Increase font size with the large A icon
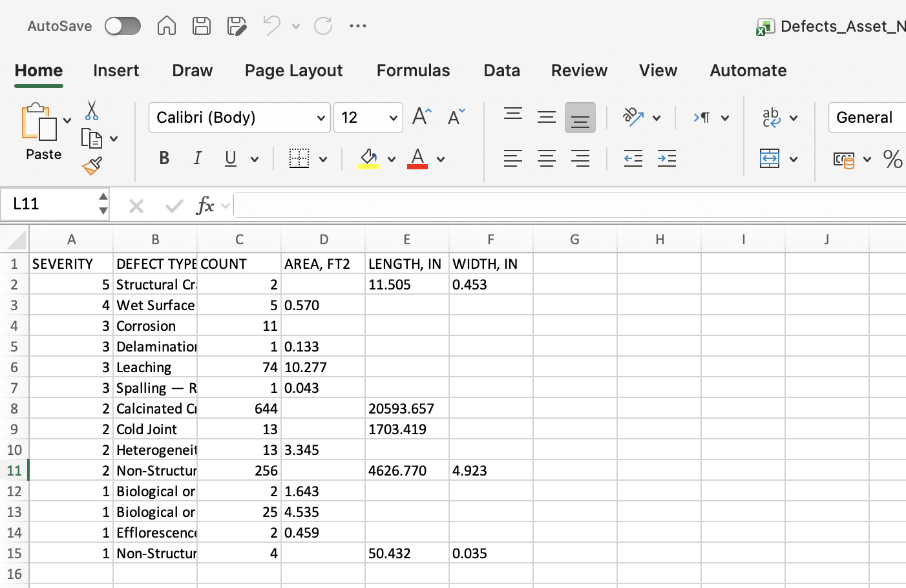 click(x=422, y=117)
